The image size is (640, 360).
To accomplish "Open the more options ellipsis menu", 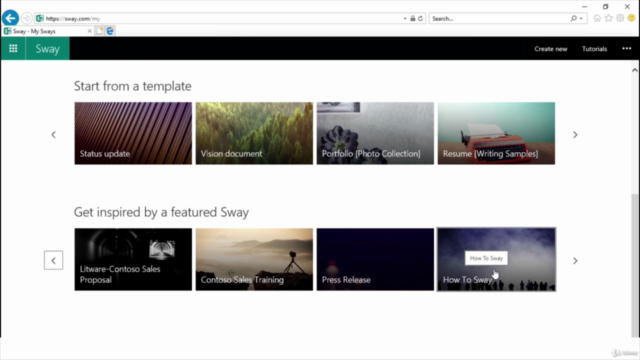I will [627, 49].
